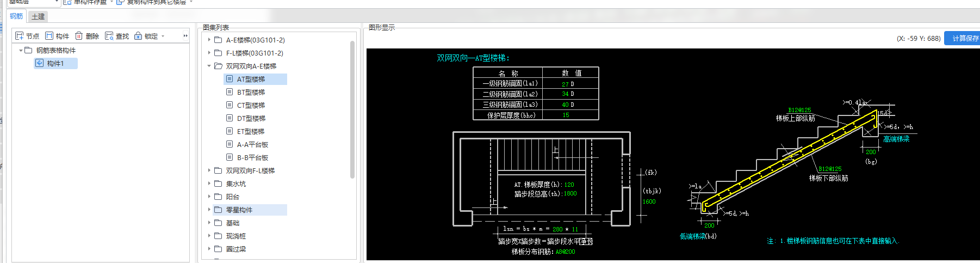Image resolution: width=980 pixels, height=263 pixels.
Task: Click the 删除 trash icon
Action: [x=79, y=36]
